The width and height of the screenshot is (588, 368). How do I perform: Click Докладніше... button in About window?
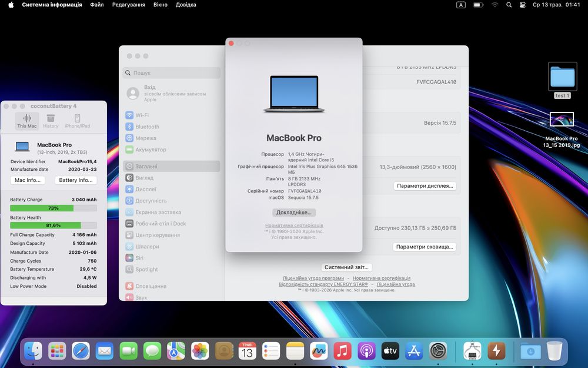[294, 213]
